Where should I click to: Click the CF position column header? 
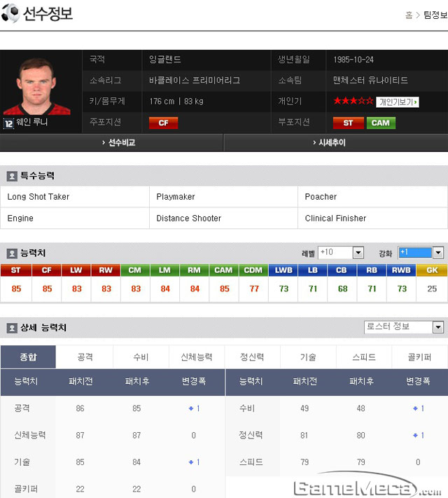click(47, 270)
